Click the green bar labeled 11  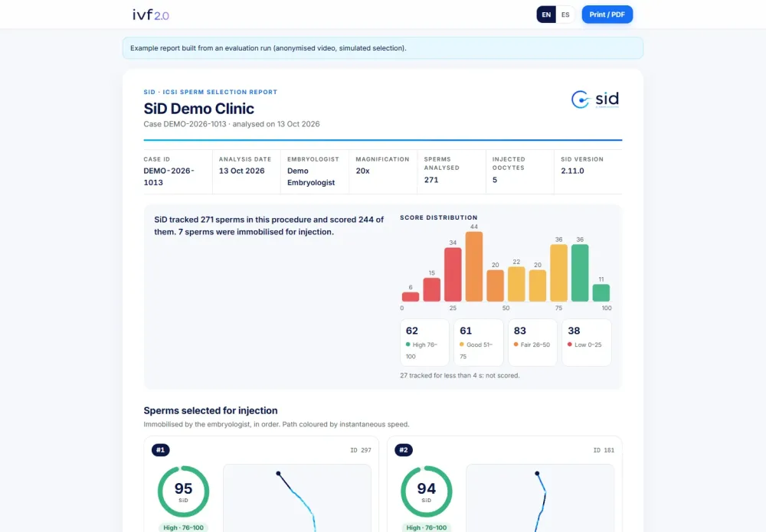pos(601,293)
